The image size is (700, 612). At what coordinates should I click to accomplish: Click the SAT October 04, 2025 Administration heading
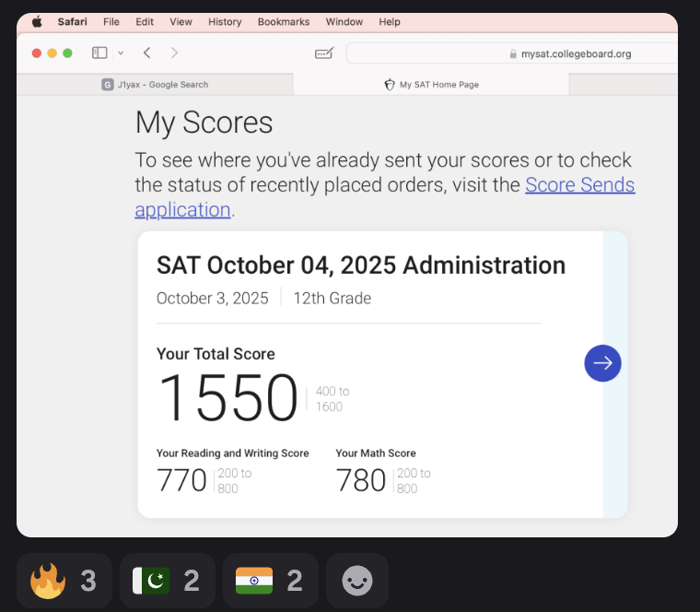[x=361, y=265]
